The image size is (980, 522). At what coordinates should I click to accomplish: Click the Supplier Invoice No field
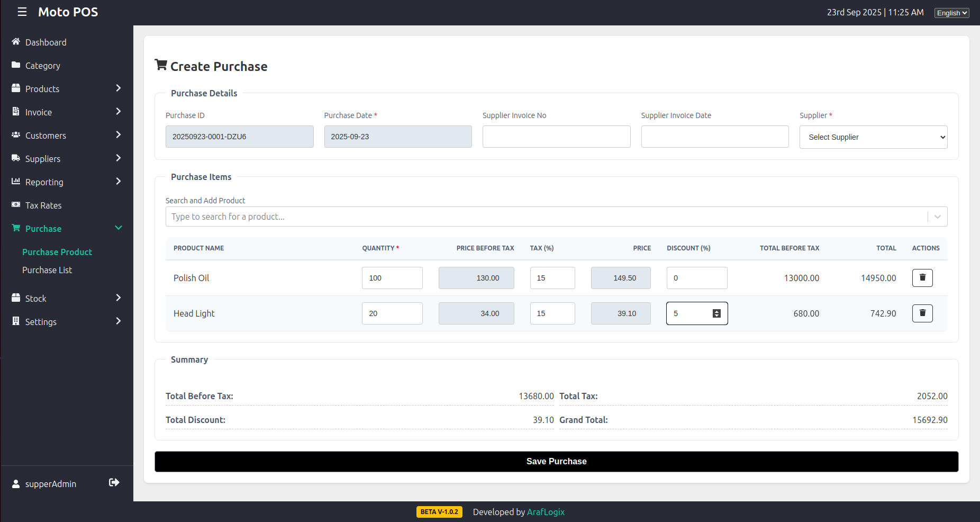pyautogui.click(x=556, y=137)
